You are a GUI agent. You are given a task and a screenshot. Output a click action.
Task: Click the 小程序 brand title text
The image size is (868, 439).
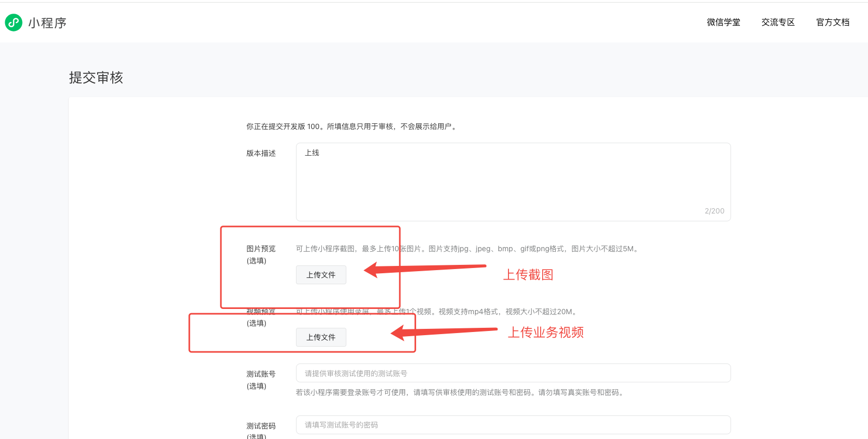(47, 23)
